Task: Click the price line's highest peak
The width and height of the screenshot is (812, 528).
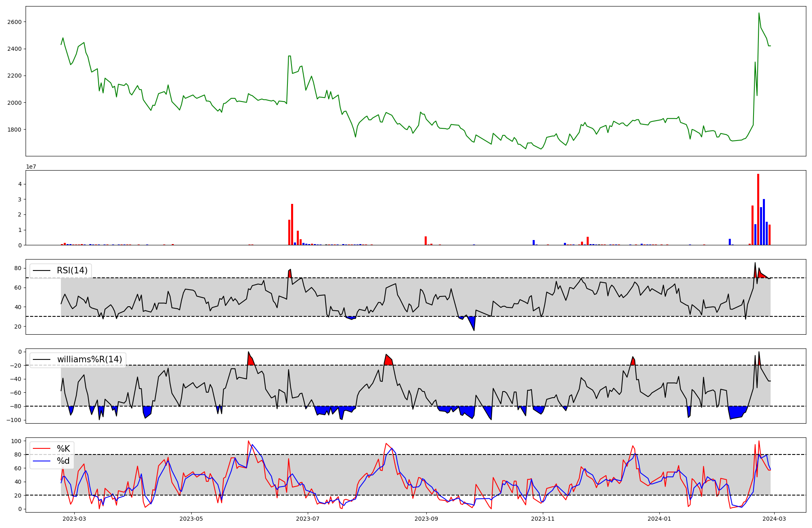Action: pos(759,13)
